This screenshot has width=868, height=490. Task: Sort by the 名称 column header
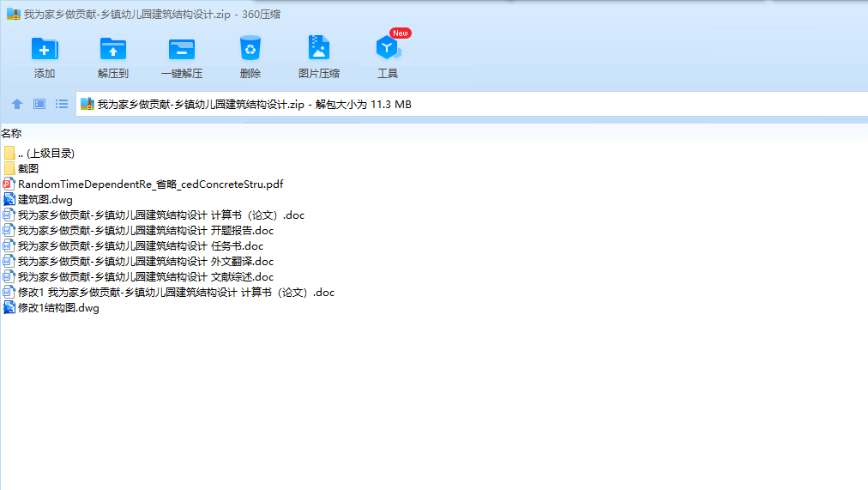point(11,133)
